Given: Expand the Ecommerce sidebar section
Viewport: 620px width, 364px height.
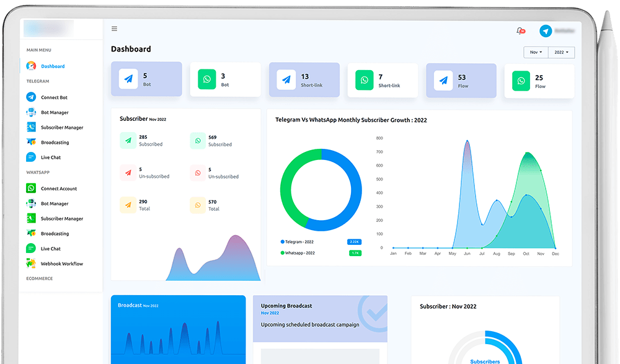Looking at the screenshot, I should 38,278.
